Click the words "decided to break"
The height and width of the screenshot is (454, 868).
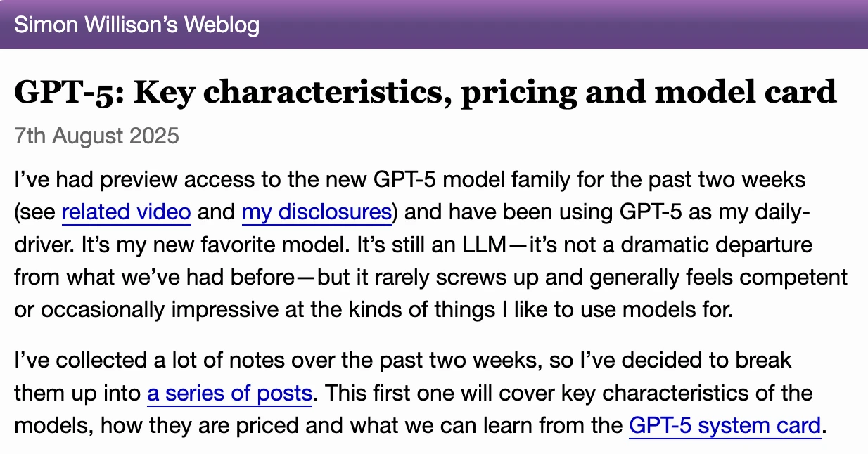(713, 361)
